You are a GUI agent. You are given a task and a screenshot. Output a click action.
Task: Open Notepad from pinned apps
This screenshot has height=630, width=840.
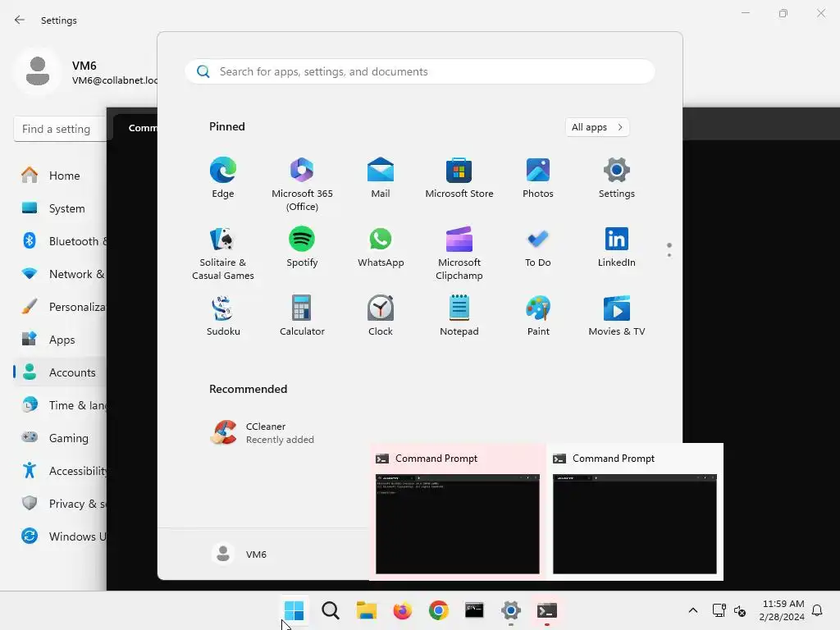click(x=459, y=316)
